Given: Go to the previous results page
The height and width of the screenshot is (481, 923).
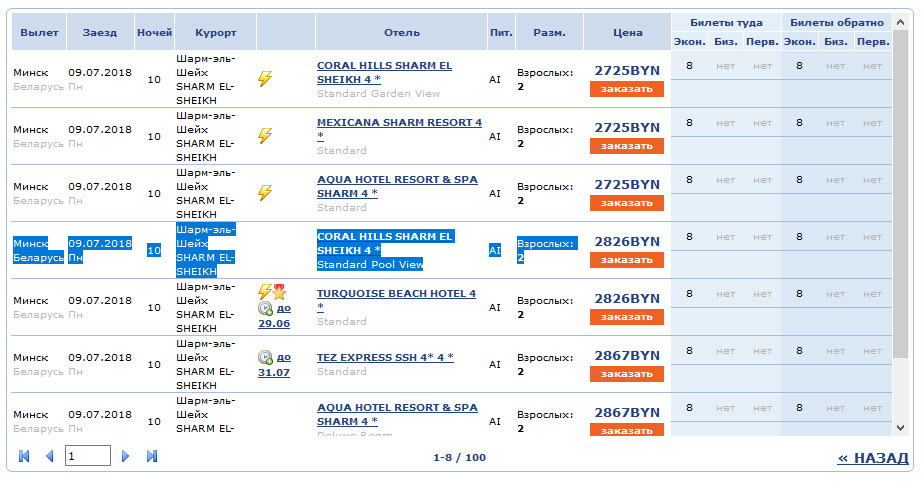Looking at the screenshot, I should point(49,457).
